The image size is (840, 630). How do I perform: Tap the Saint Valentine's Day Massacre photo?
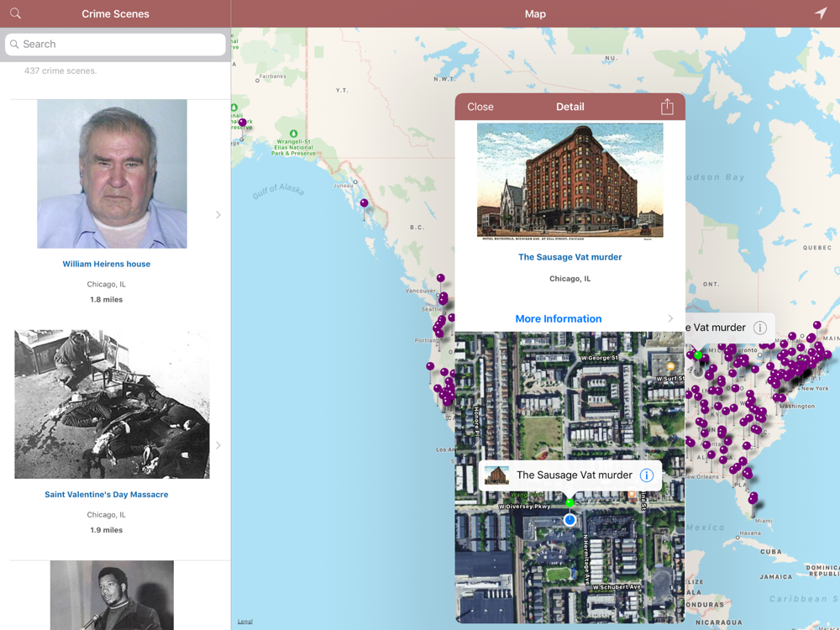click(112, 404)
